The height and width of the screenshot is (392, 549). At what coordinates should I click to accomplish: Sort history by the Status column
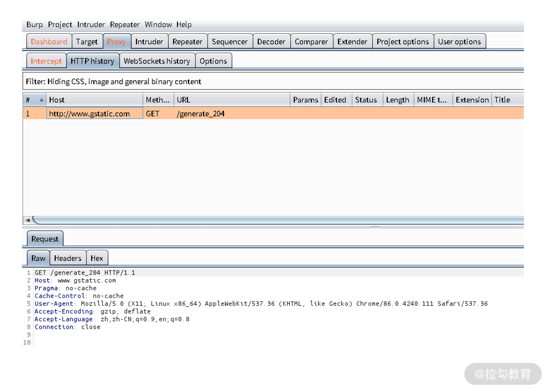pyautogui.click(x=367, y=99)
